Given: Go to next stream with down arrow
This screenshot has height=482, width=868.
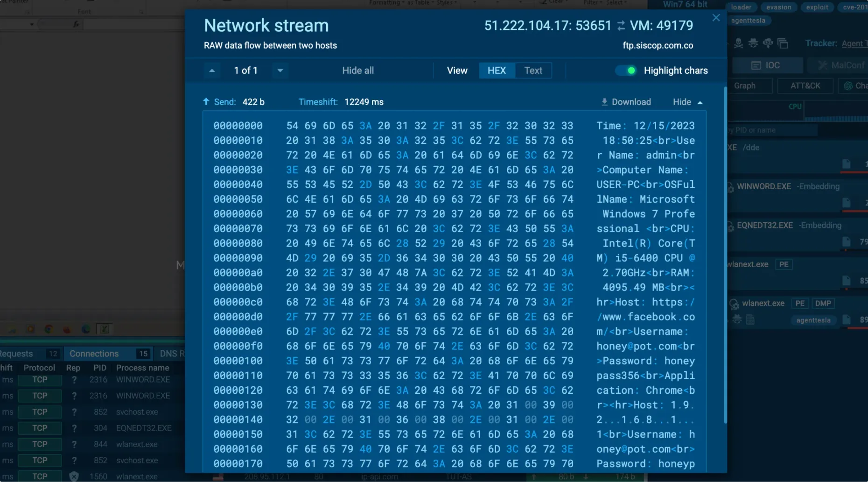Looking at the screenshot, I should coord(280,71).
